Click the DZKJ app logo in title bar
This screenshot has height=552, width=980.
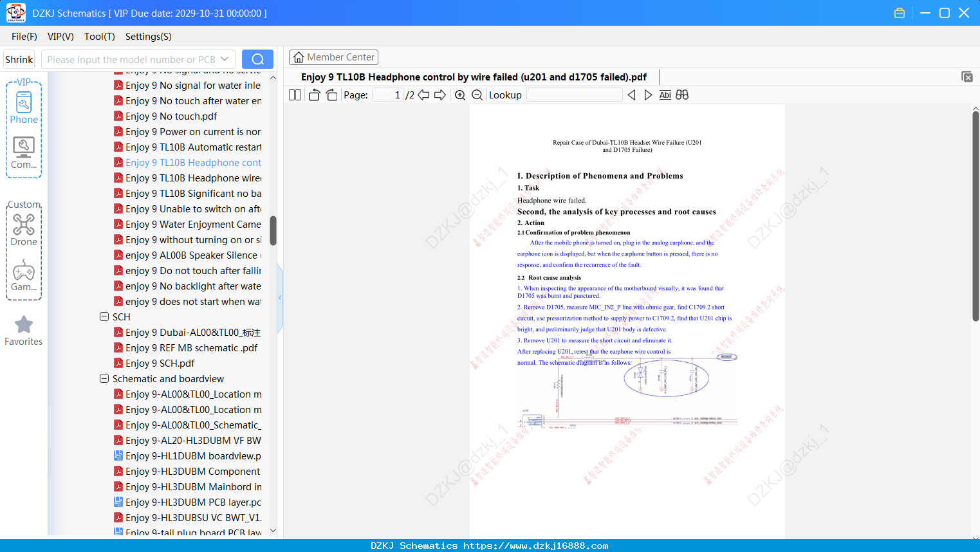pyautogui.click(x=15, y=13)
